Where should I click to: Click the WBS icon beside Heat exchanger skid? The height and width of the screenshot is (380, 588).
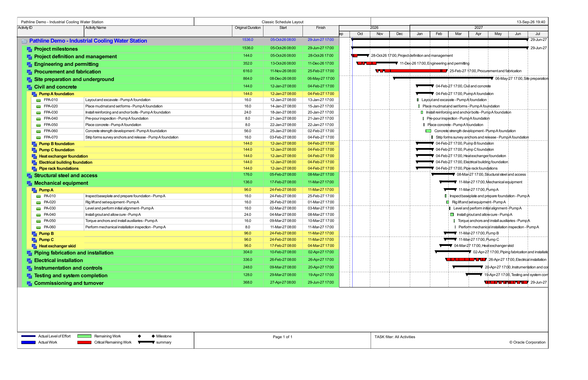pyautogui.click(x=34, y=246)
